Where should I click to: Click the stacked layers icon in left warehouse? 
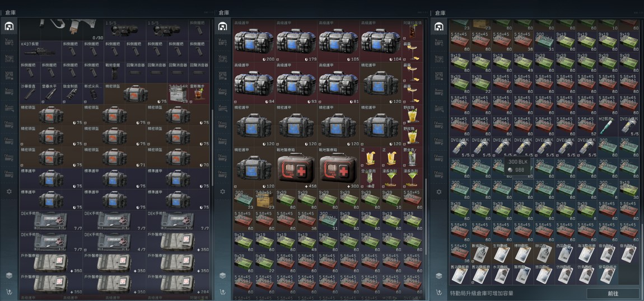9,276
